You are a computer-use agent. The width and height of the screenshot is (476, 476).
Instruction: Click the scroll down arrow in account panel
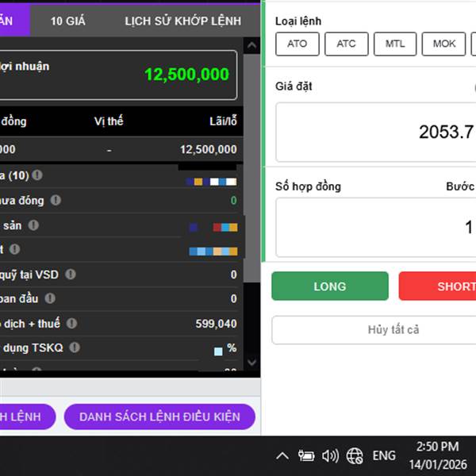pos(251,363)
